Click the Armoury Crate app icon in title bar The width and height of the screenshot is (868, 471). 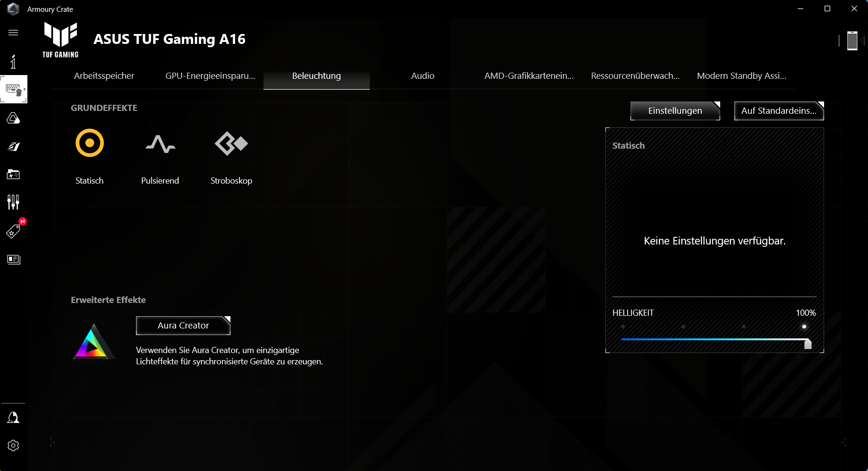13,9
